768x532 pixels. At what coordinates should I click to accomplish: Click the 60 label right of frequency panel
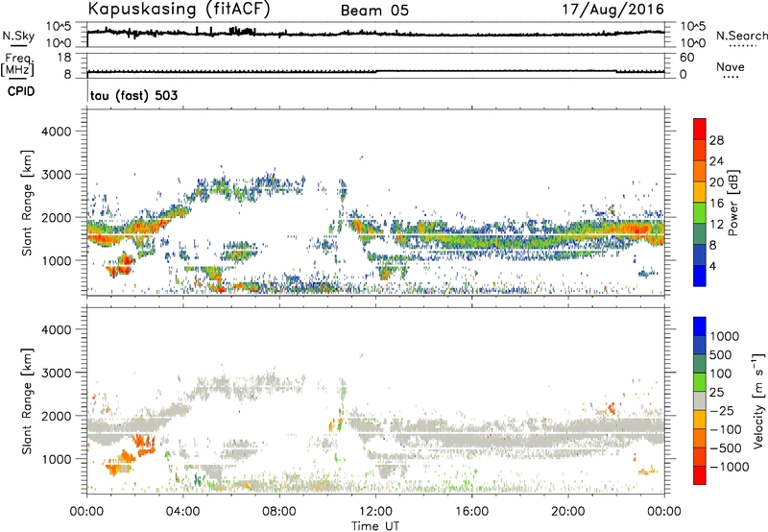click(x=686, y=58)
